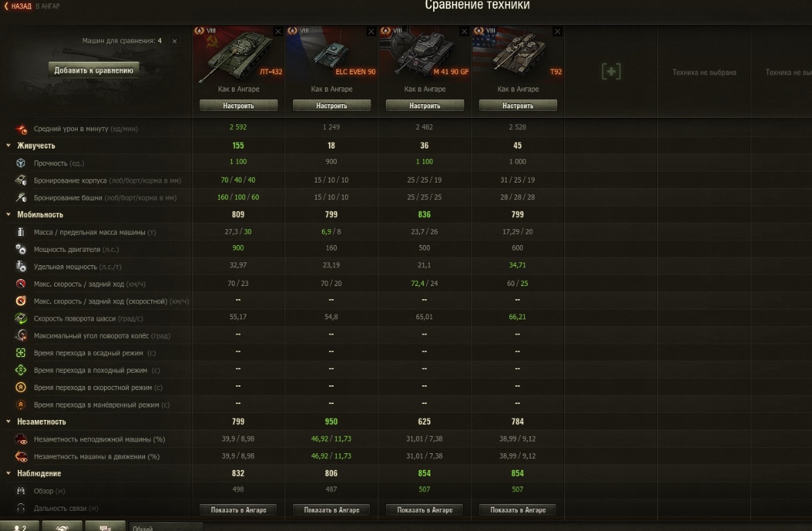Screen dimensions: 812x531
Task: Click the max speed speedometer icon
Action: 21,283
